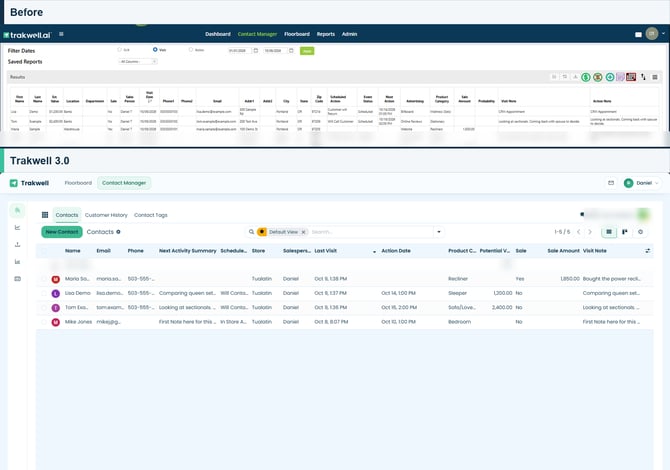670x470 pixels.
Task: Click the red calendar icon in the Results toolbar
Action: (631, 77)
